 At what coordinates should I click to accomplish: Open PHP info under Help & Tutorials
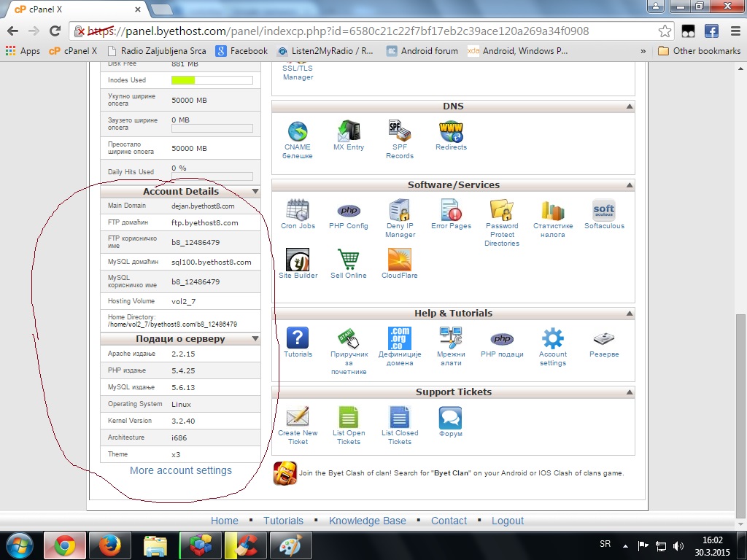tap(502, 338)
